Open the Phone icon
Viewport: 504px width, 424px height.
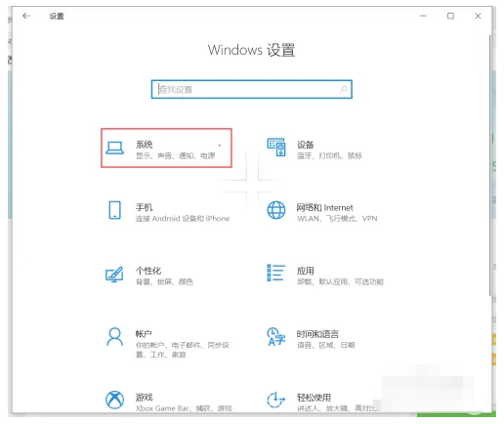point(114,210)
